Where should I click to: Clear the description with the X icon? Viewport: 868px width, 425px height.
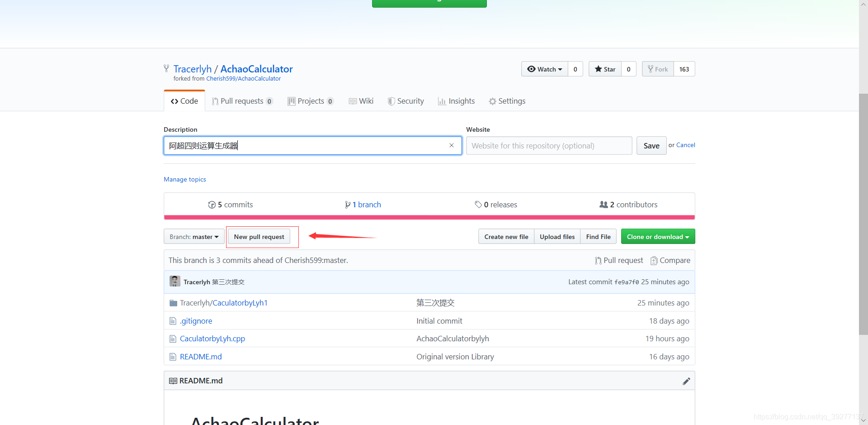tap(451, 145)
